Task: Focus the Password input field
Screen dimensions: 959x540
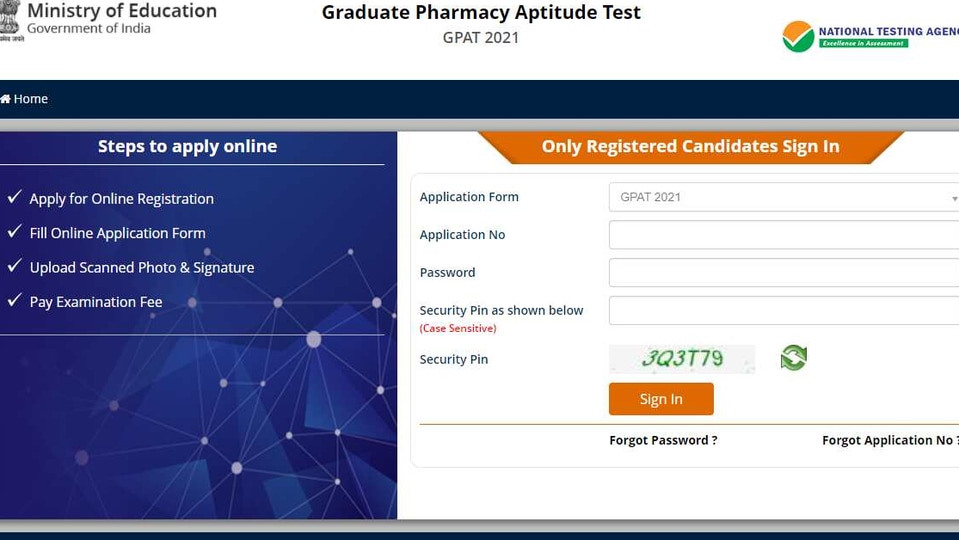Action: click(x=784, y=273)
